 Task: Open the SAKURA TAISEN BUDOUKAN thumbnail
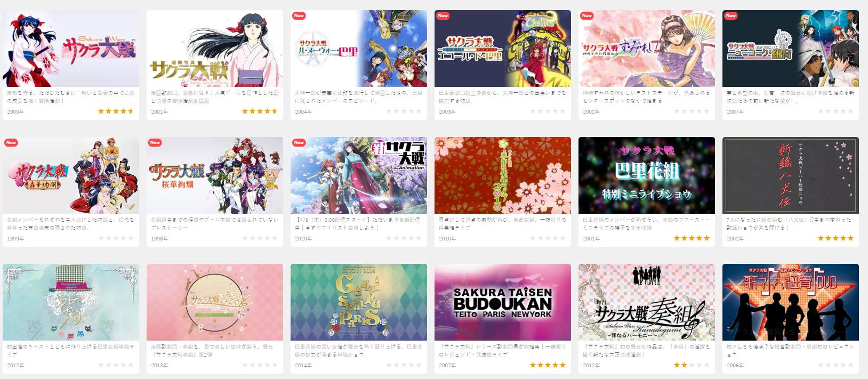(503, 302)
